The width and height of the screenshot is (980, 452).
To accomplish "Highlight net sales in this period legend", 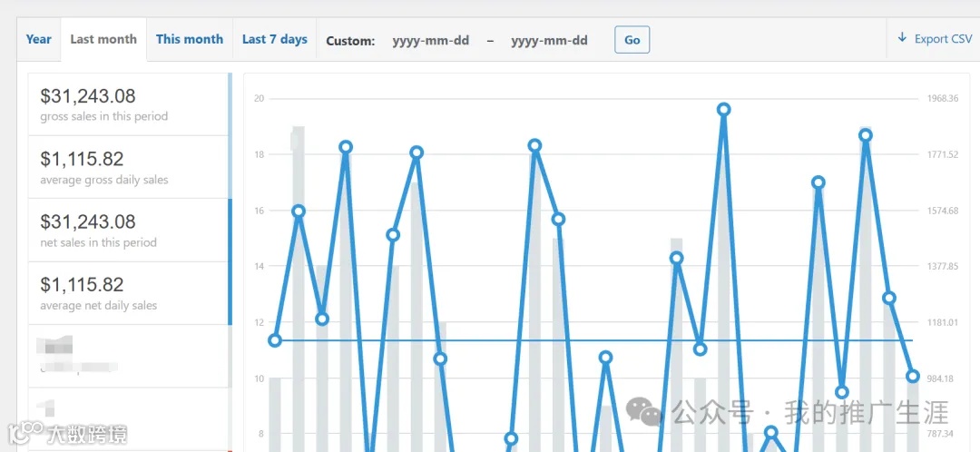I will point(128,230).
